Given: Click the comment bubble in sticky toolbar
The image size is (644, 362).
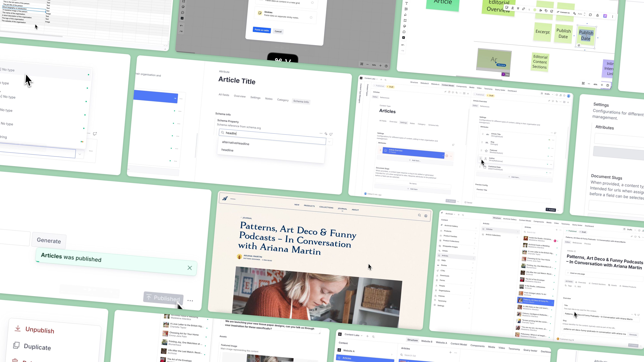Looking at the screenshot, I should [591, 15].
